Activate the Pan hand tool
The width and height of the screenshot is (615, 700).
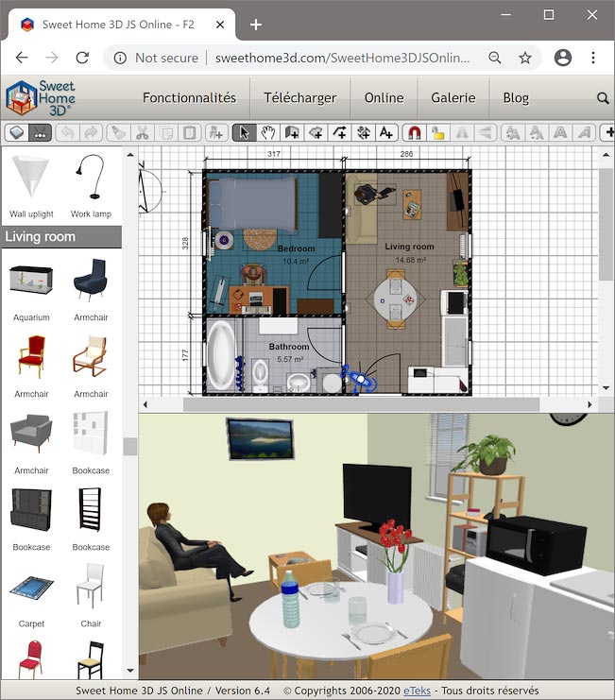click(267, 132)
